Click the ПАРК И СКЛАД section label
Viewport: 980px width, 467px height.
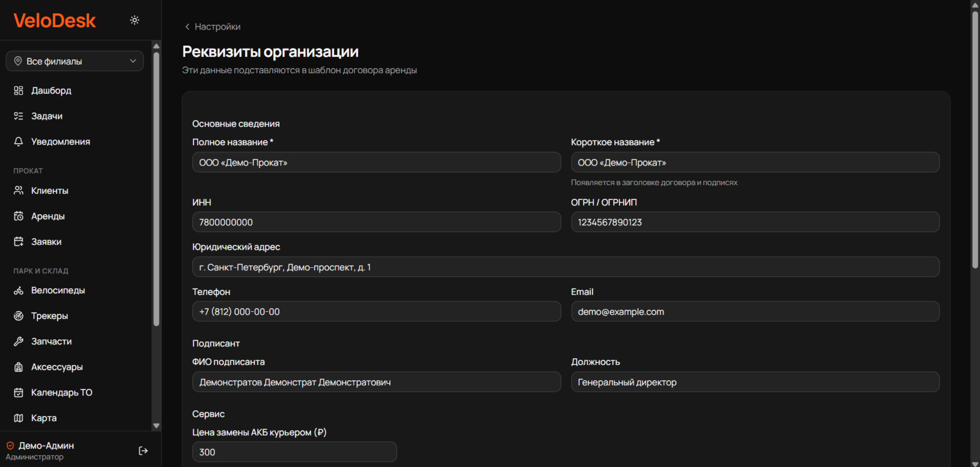pos(41,271)
